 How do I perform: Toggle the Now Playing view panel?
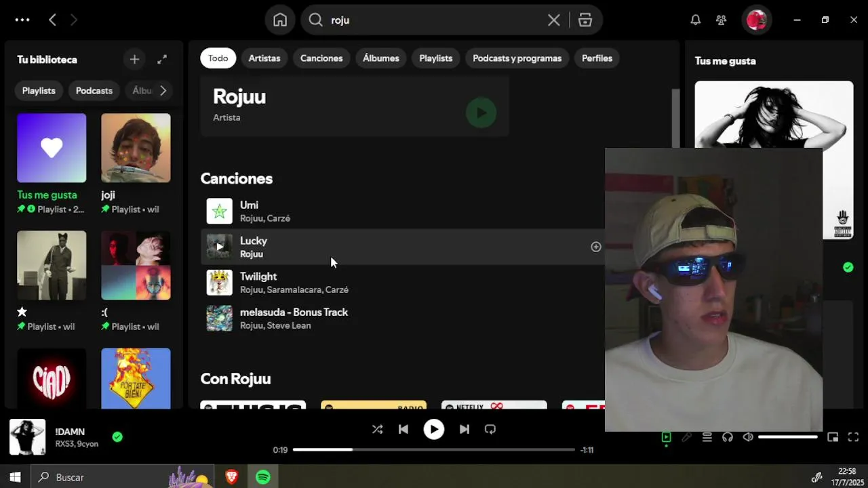point(666,437)
